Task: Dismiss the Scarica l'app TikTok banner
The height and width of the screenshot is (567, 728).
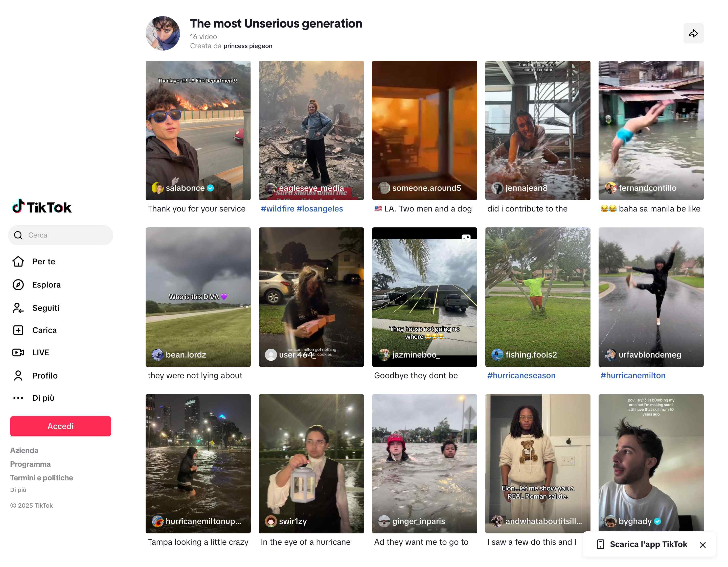Action: point(703,545)
